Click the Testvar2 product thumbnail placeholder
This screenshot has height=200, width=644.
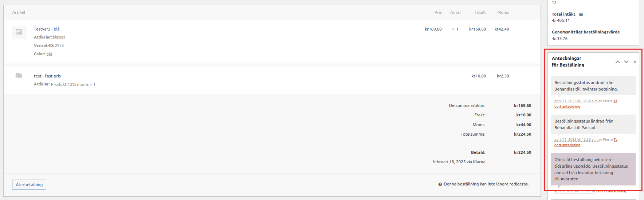(x=19, y=32)
